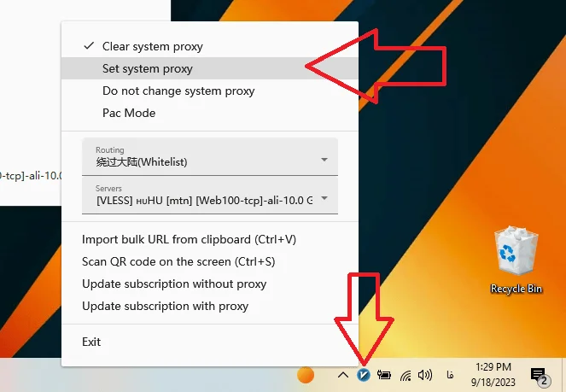Expand the Servers dropdown list
The width and height of the screenshot is (566, 392).
pos(210,196)
